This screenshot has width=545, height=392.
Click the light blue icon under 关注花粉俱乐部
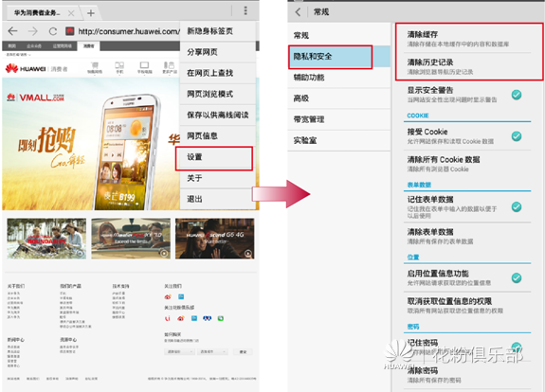tap(194, 318)
